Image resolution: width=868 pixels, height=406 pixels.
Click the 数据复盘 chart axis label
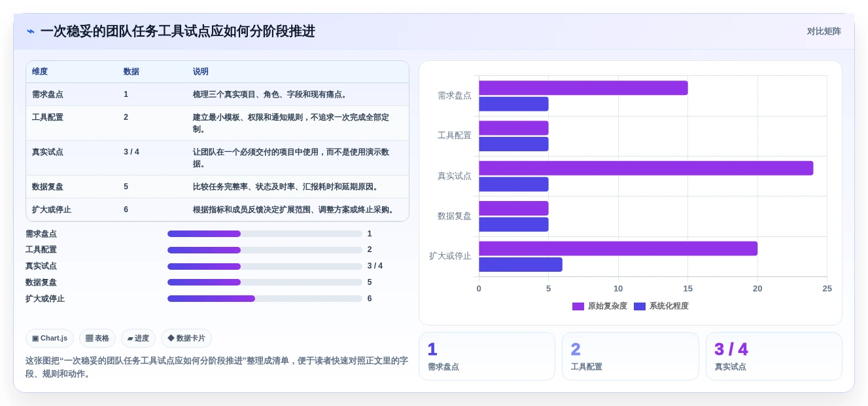click(455, 216)
